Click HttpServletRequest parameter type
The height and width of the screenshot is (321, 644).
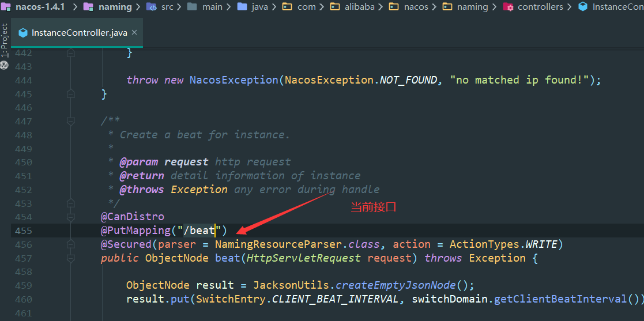coord(303,258)
